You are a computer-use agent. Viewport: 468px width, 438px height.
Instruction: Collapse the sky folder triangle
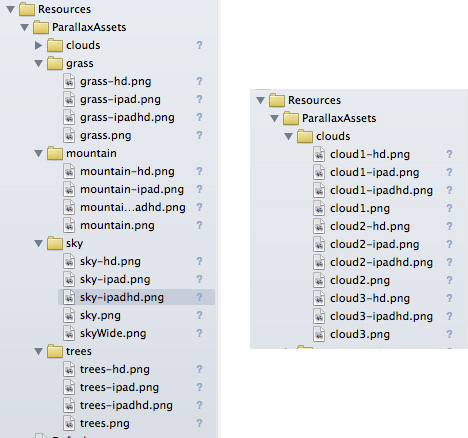click(x=39, y=243)
